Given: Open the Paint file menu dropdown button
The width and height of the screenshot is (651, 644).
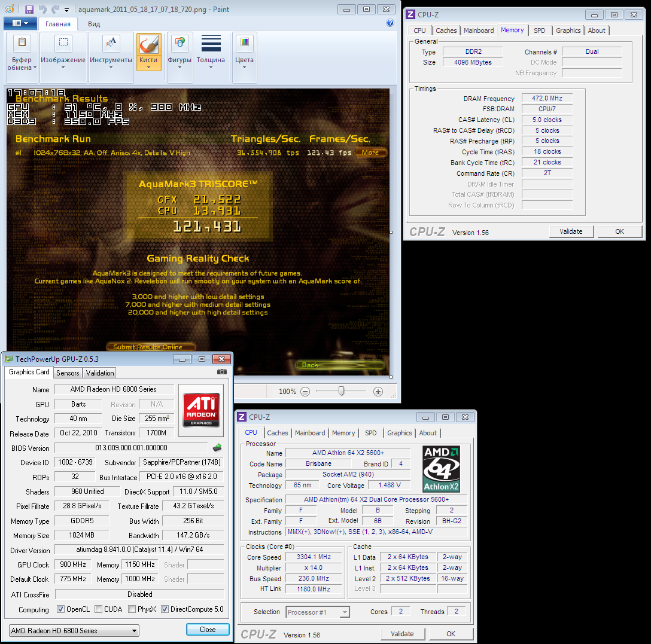Looking at the screenshot, I should pos(20,24).
